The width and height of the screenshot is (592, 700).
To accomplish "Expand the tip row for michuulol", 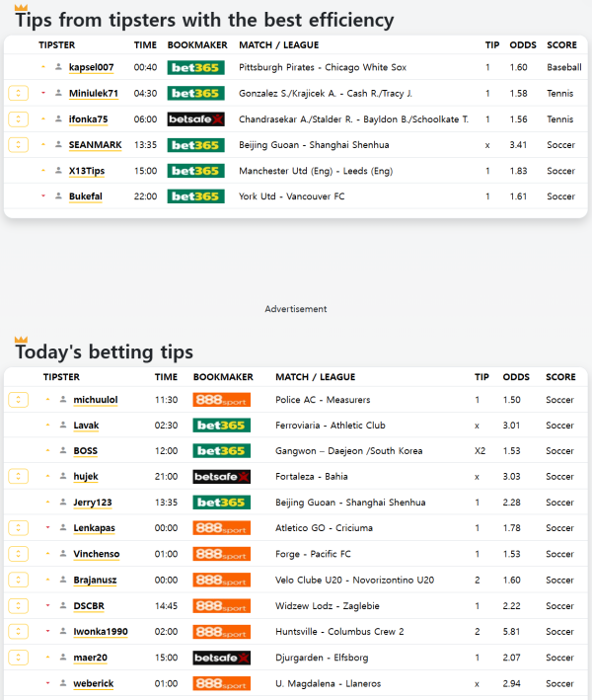I will 18,400.
